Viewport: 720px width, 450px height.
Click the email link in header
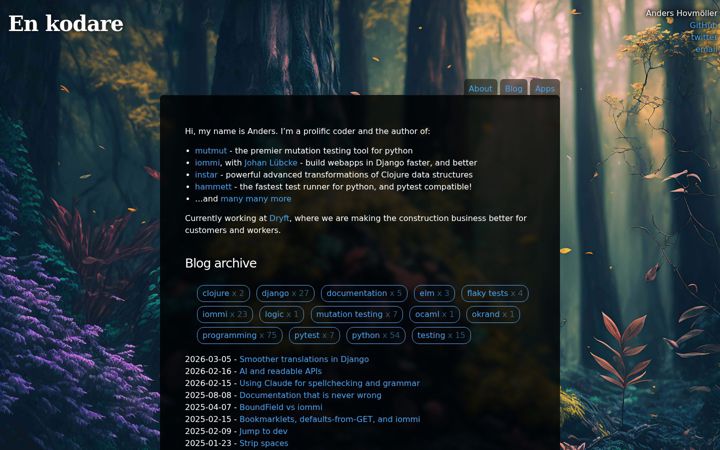coord(706,49)
